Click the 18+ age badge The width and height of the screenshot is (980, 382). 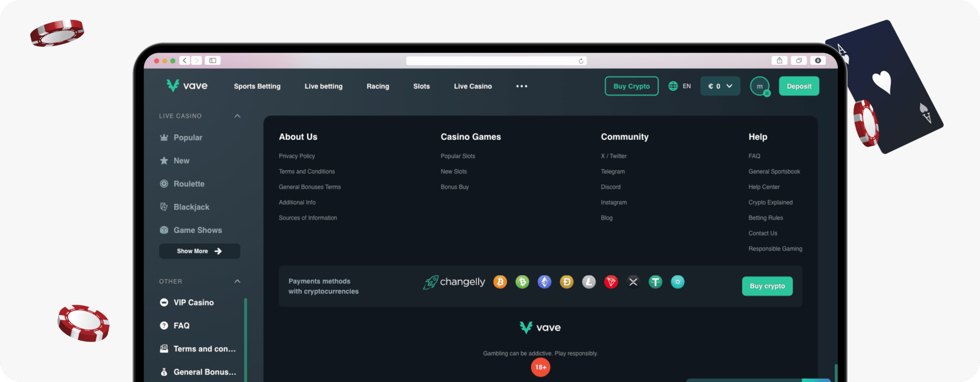[541, 367]
